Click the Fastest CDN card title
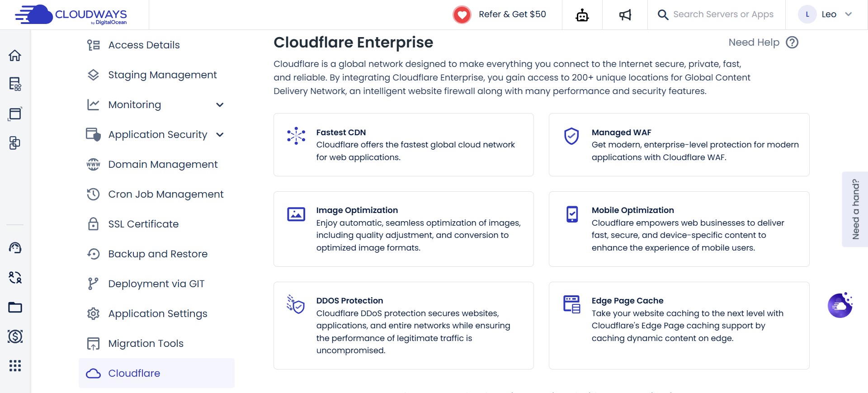The width and height of the screenshot is (868, 393). (341, 133)
